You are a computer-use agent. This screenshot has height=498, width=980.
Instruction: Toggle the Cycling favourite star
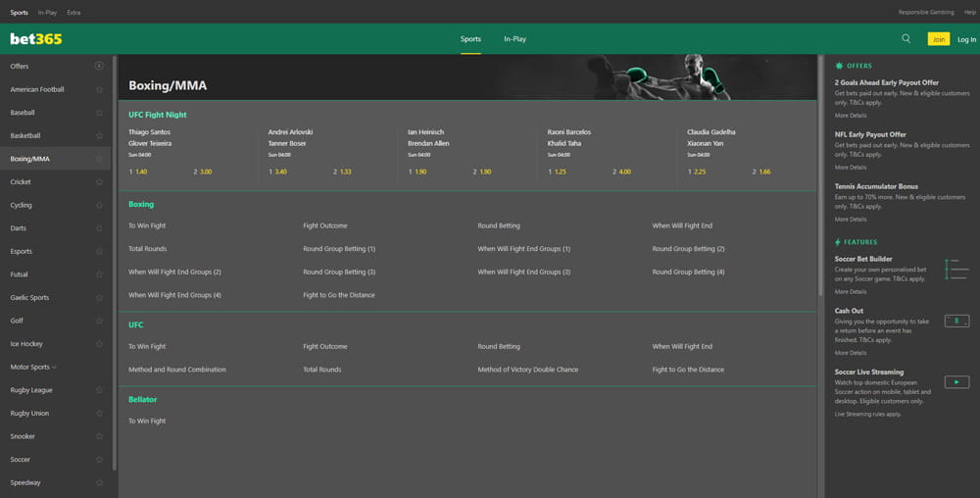tap(99, 205)
